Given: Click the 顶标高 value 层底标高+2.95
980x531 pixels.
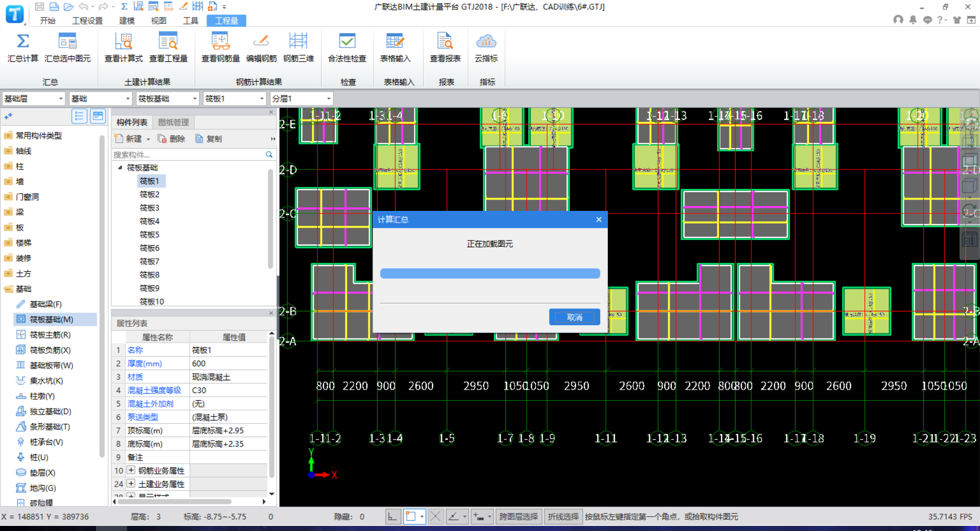Looking at the screenshot, I should coord(228,430).
